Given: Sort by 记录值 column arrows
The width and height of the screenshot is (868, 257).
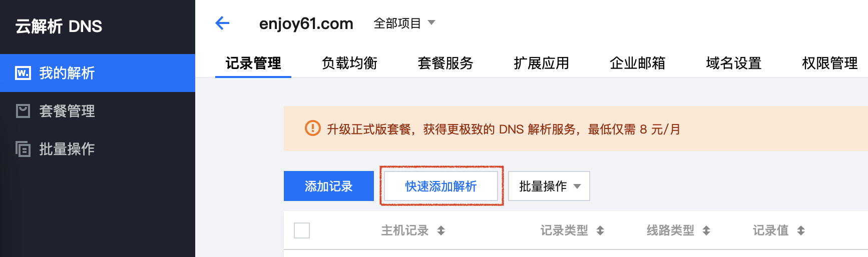Looking at the screenshot, I should tap(801, 230).
